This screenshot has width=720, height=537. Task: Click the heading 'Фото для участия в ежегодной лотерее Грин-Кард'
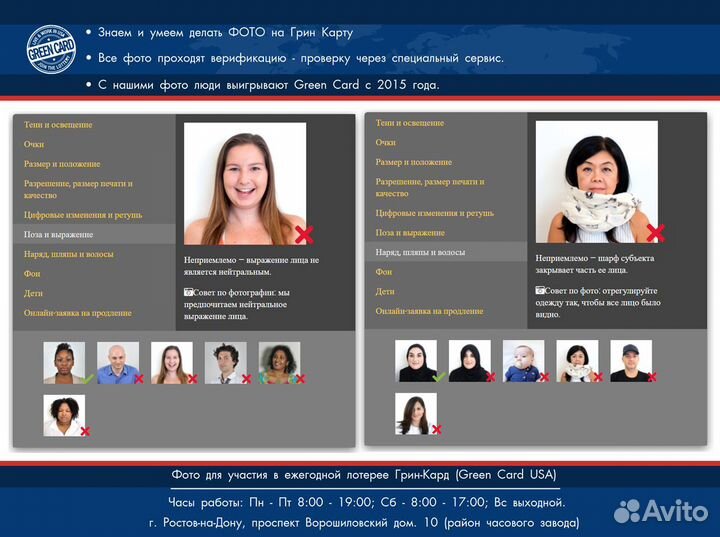click(x=310, y=475)
